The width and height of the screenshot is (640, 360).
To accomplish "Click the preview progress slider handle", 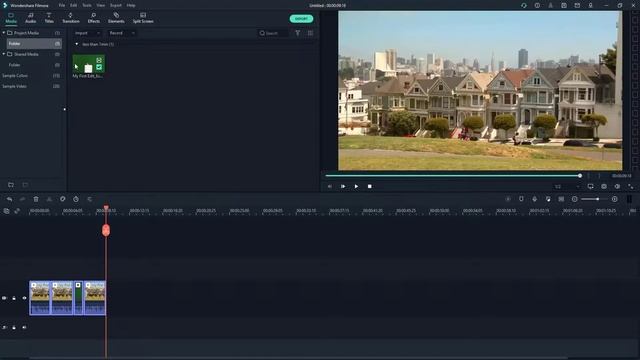I will coord(580,176).
